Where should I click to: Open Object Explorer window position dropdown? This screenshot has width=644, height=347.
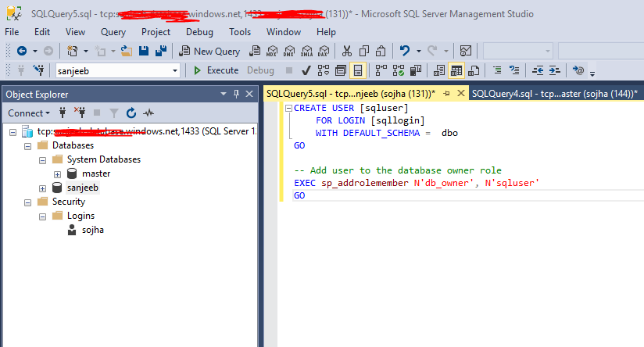coord(224,94)
